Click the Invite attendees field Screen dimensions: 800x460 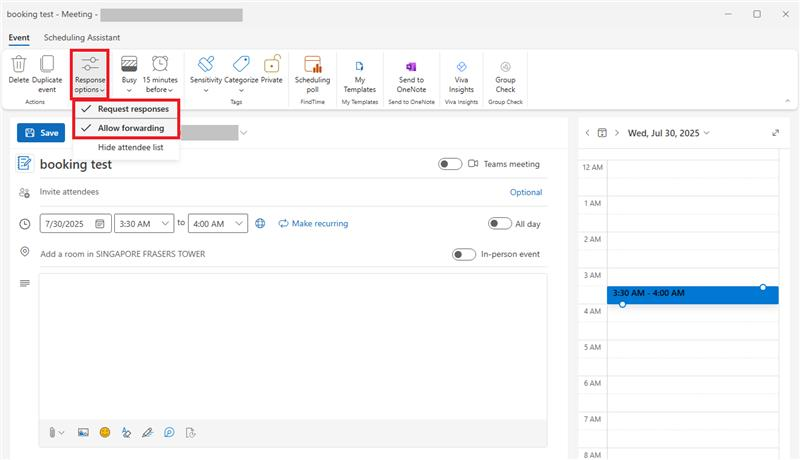(270, 192)
